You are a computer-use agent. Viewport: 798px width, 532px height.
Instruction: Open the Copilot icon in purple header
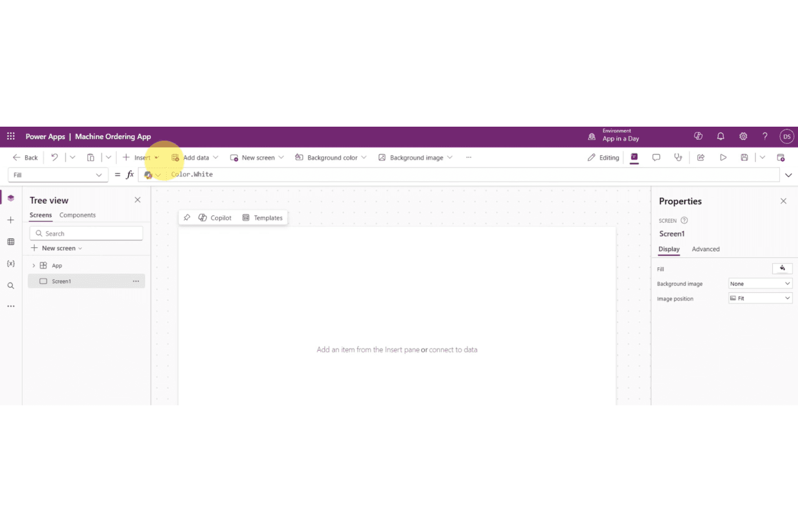click(698, 136)
